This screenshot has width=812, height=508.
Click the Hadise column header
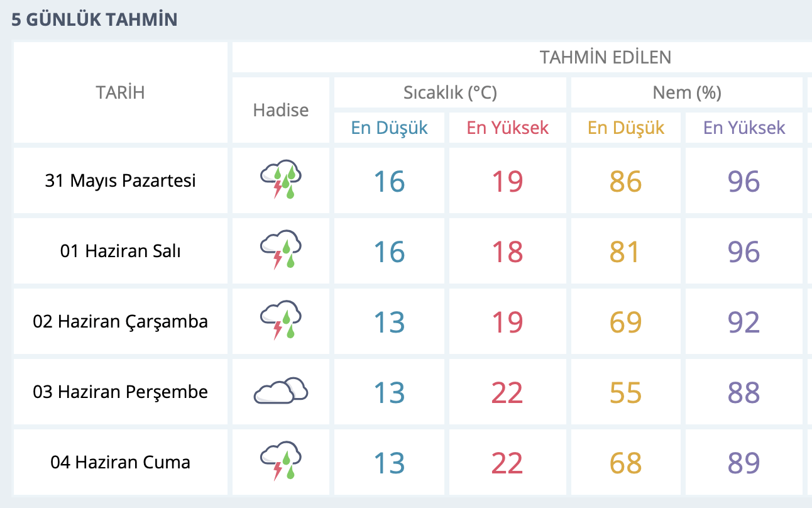[x=281, y=110]
